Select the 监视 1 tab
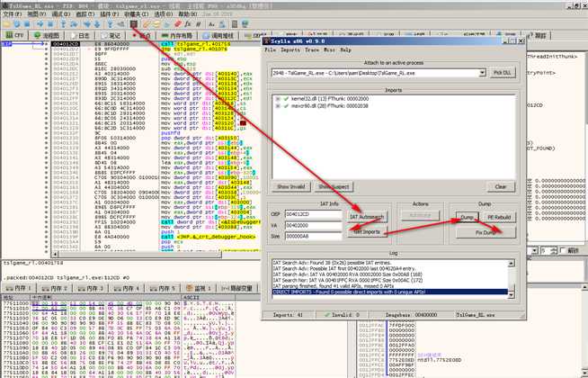This screenshot has height=378, width=588. (x=200, y=288)
